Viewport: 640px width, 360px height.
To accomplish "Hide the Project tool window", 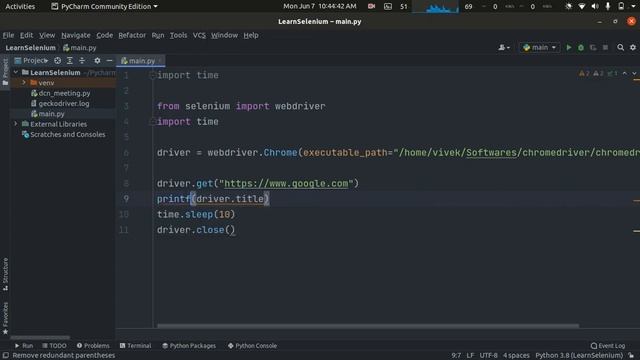I will 109,60.
